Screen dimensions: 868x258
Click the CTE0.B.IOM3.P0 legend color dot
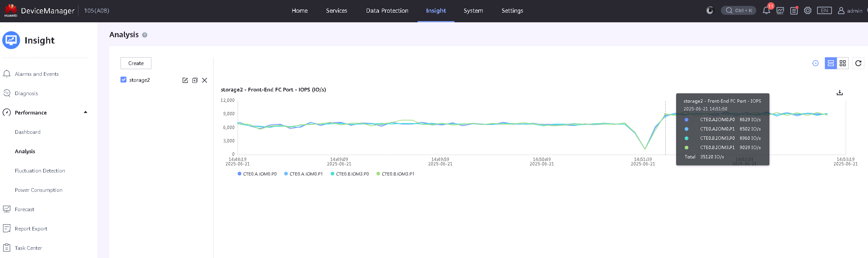click(332, 174)
